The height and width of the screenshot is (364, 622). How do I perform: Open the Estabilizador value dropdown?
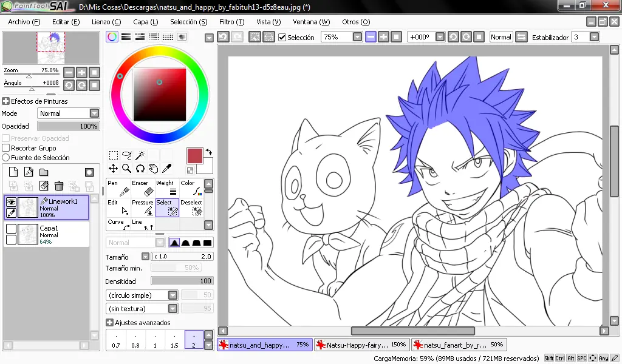pyautogui.click(x=594, y=37)
